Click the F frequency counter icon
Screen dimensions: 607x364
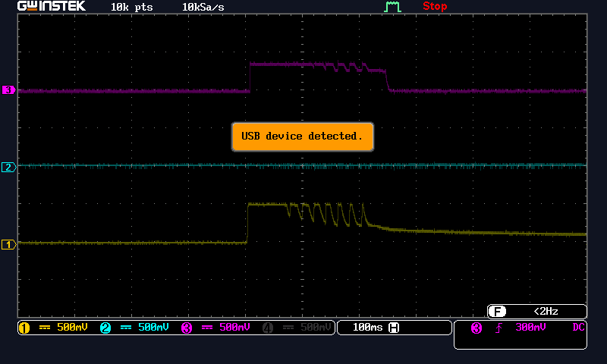(497, 311)
